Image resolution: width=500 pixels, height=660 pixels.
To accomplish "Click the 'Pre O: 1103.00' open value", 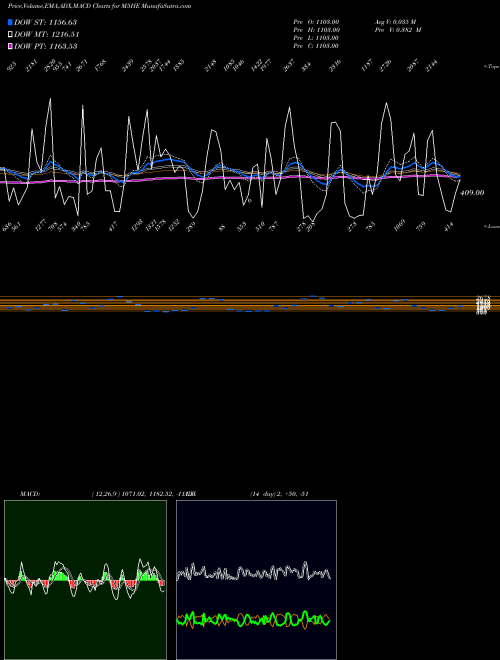I will tap(316, 21).
